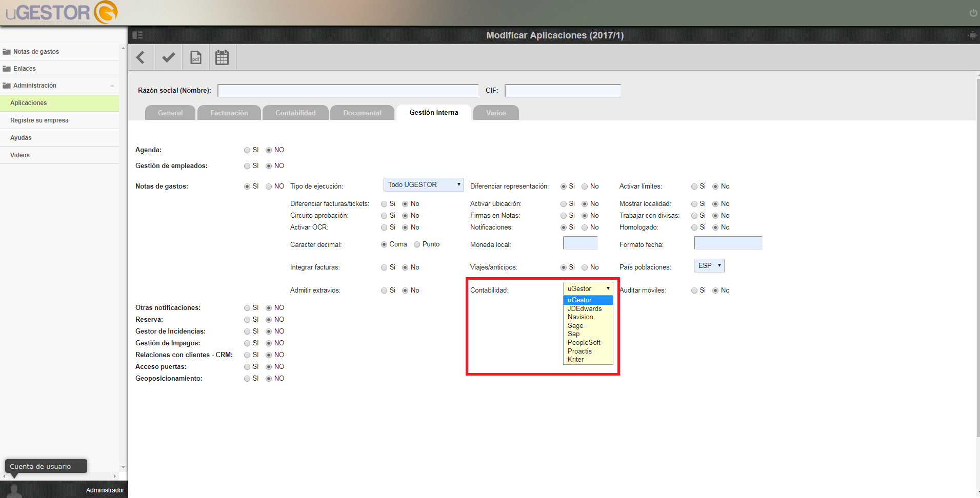Set Geoposicionamiento to SI
Viewport: 980px width, 498px height.
pyautogui.click(x=247, y=379)
